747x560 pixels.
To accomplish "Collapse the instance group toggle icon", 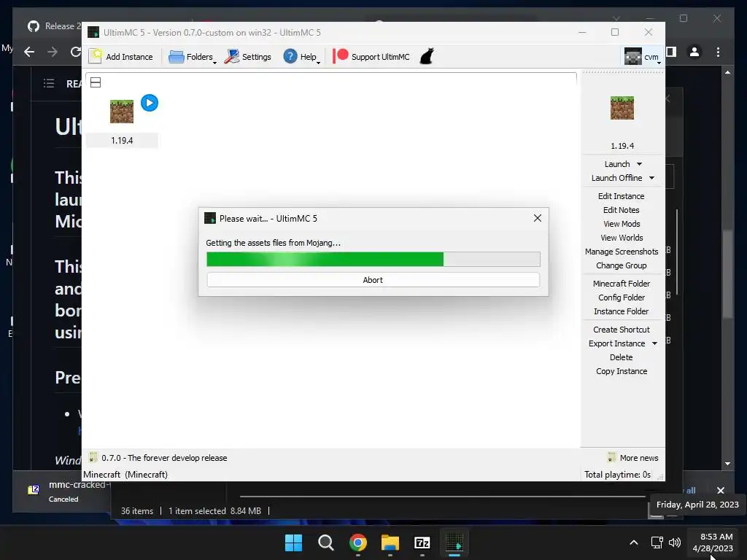I will pos(96,82).
